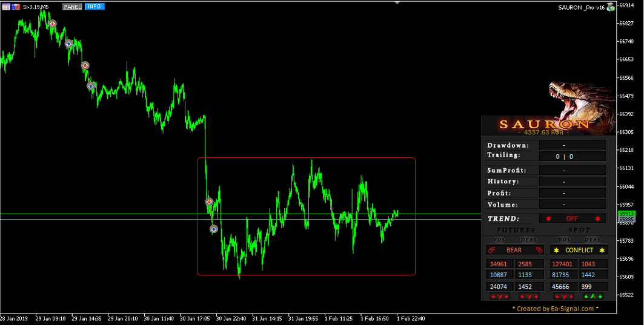Screen dimensions: 644x325
Task: Toggle the TREND OFF switch
Action: click(x=573, y=218)
